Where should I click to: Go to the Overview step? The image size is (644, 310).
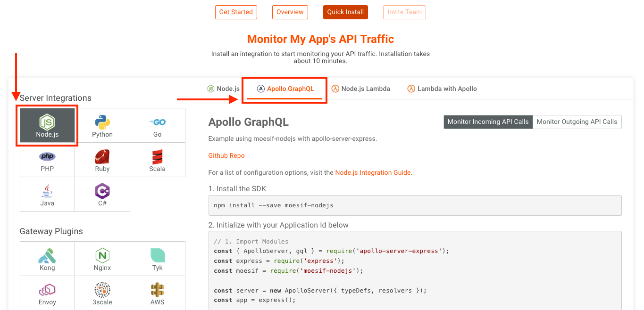point(290,12)
